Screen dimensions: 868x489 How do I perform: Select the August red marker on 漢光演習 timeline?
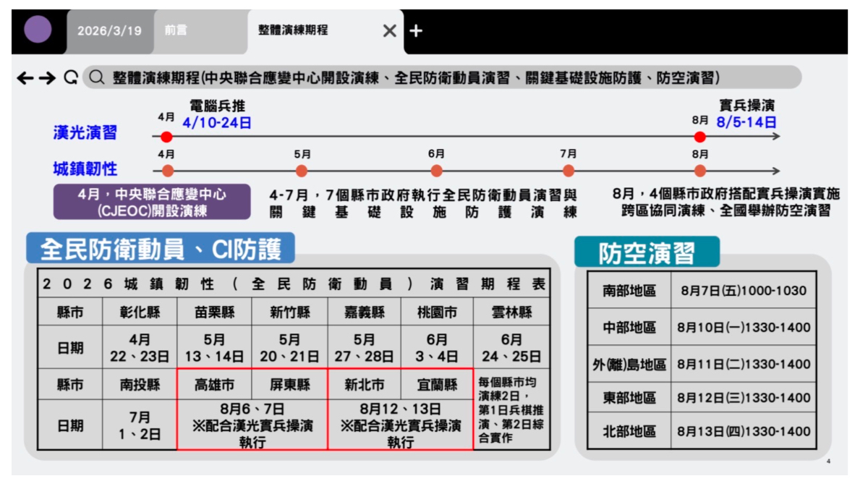[699, 137]
